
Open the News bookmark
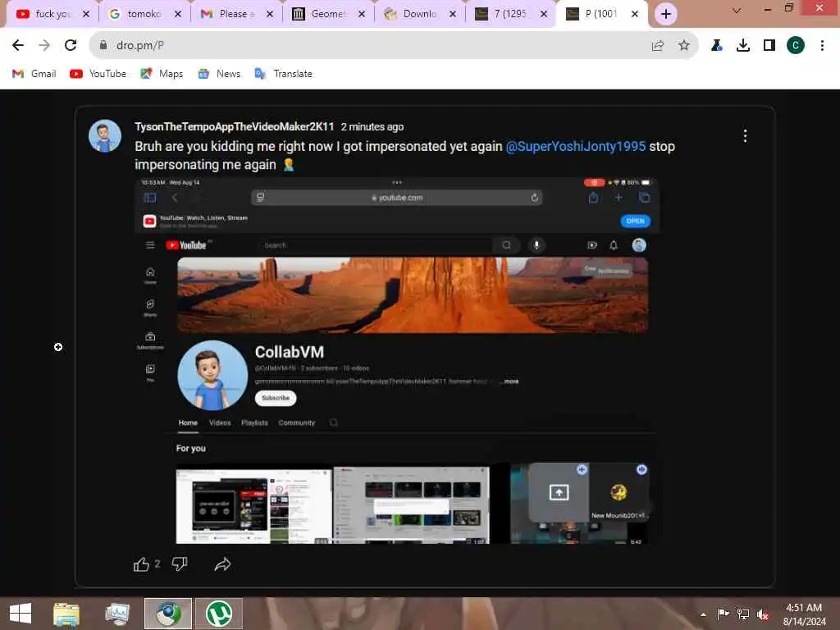click(219, 74)
